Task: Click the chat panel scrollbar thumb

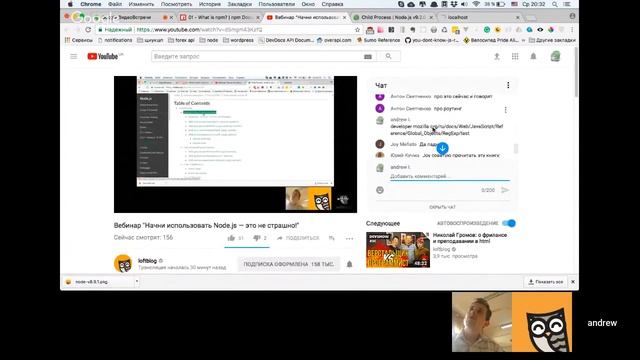Action: [516, 149]
